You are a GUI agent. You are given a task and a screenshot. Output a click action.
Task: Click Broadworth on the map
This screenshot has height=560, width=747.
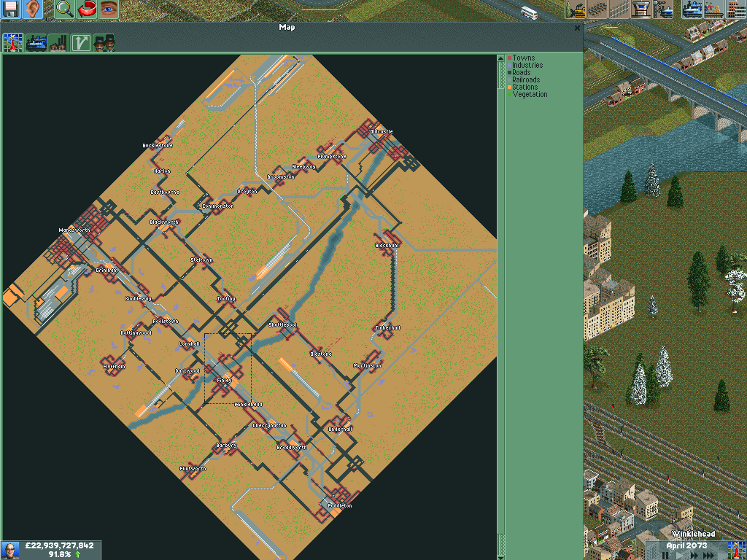pos(292,448)
